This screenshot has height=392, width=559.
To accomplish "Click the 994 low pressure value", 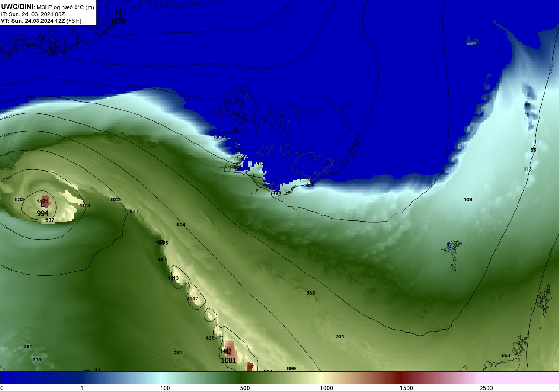I will (42, 213).
